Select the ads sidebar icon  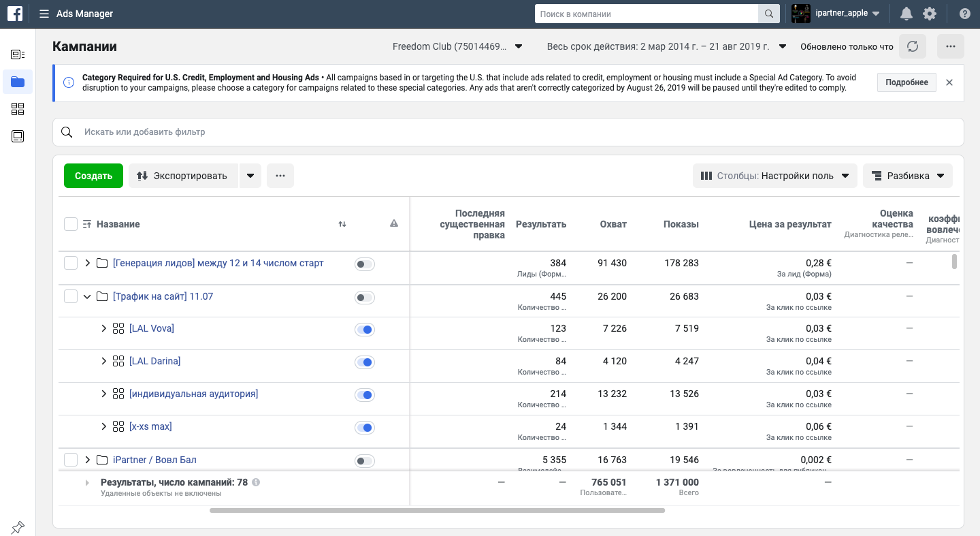(18, 136)
